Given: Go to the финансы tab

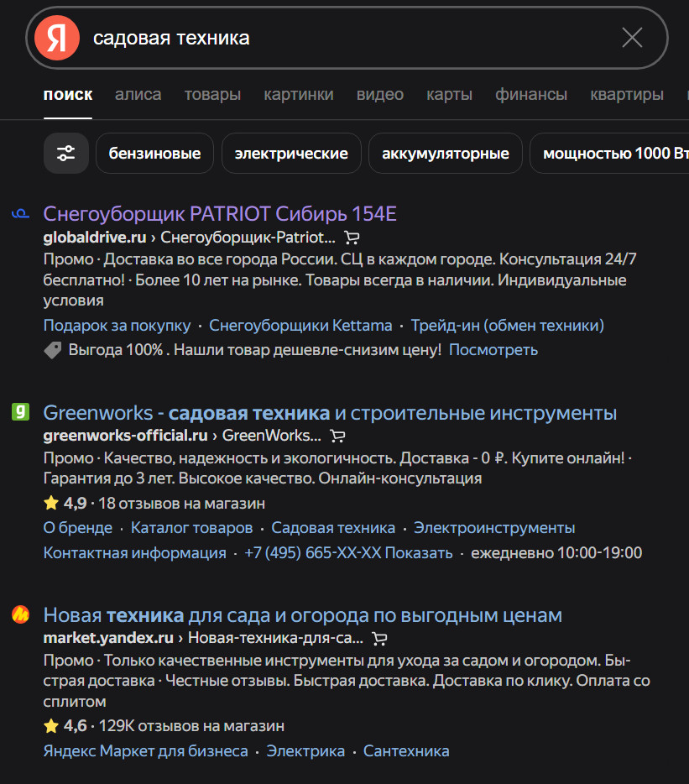Looking at the screenshot, I should 531,95.
